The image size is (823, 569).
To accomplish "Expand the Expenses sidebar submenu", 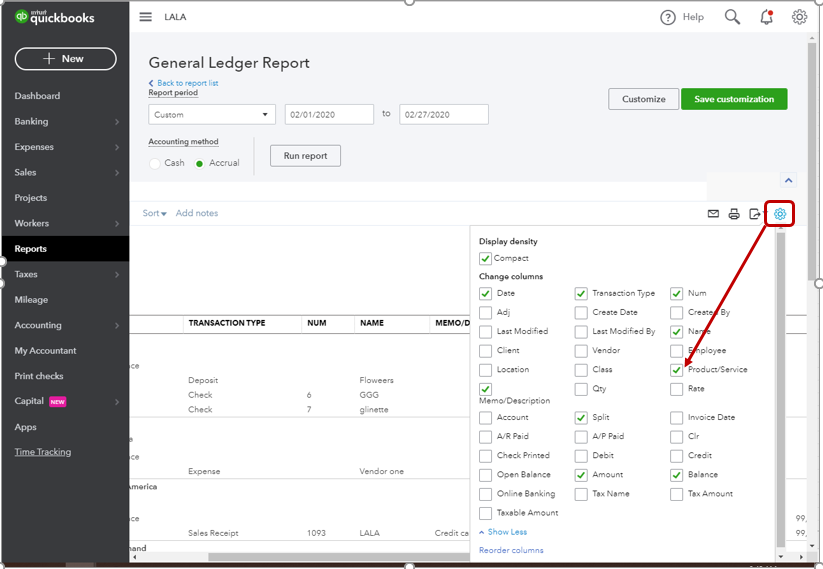I will [x=117, y=147].
